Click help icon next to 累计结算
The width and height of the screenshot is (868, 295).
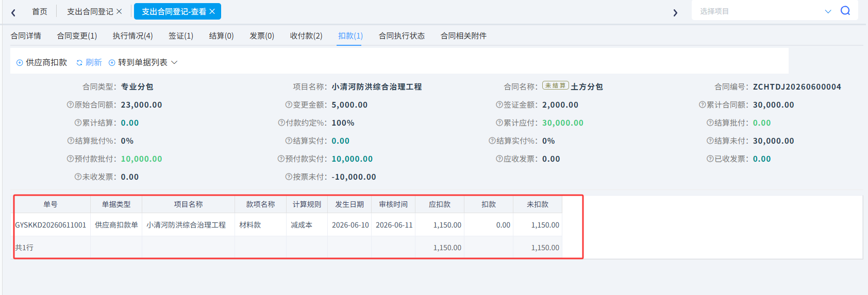pyautogui.click(x=78, y=123)
